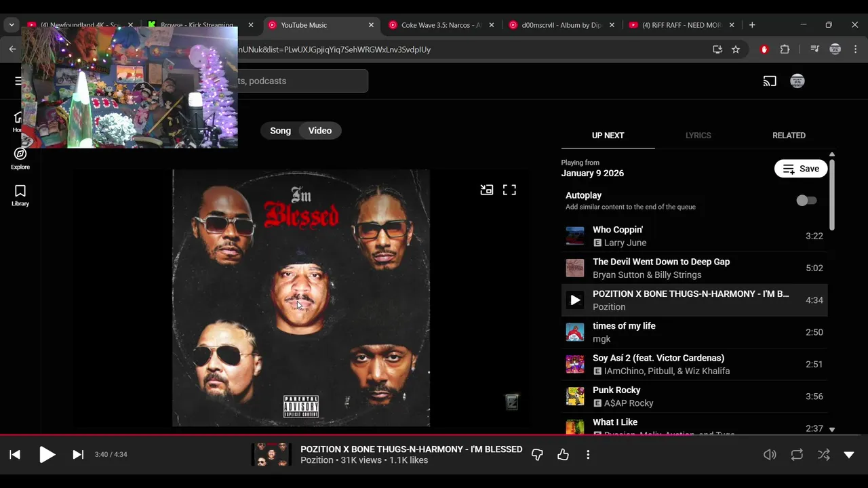Open player bar more options menu

coord(588,455)
